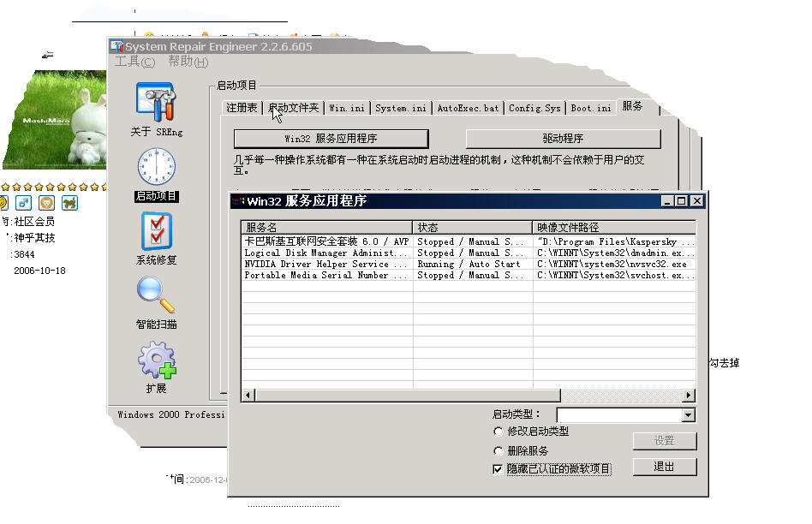Select the 启动项目 clock icon
This screenshot has width=812, height=524.
[156, 167]
